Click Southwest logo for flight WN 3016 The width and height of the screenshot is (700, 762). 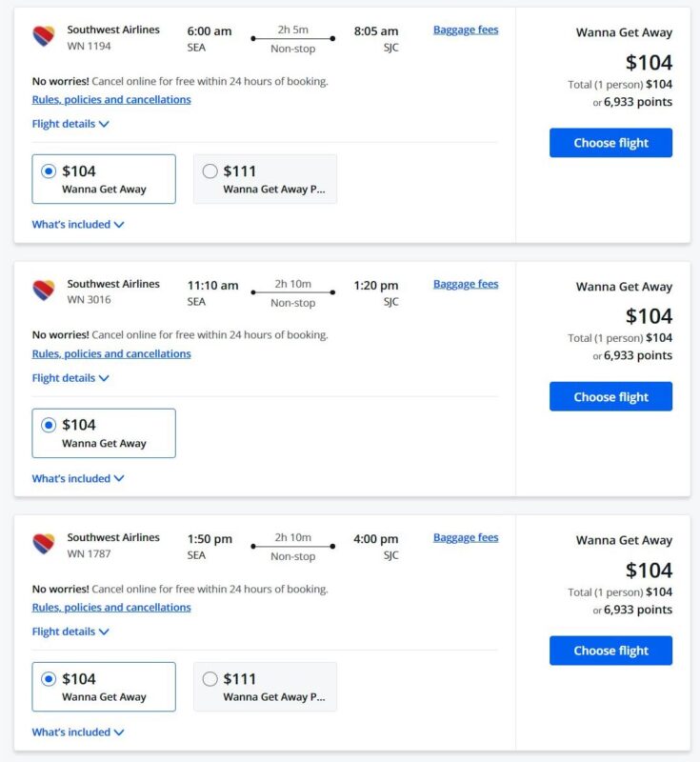[x=43, y=291]
